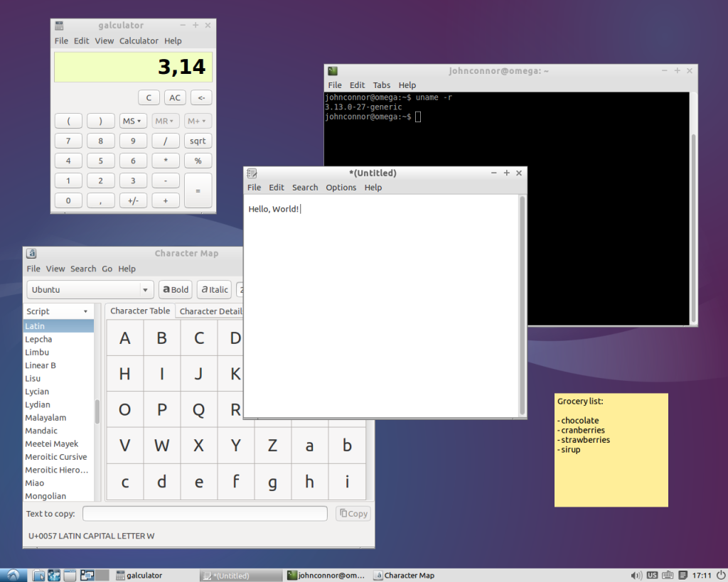Open the Script grouping dropdown

tap(57, 311)
